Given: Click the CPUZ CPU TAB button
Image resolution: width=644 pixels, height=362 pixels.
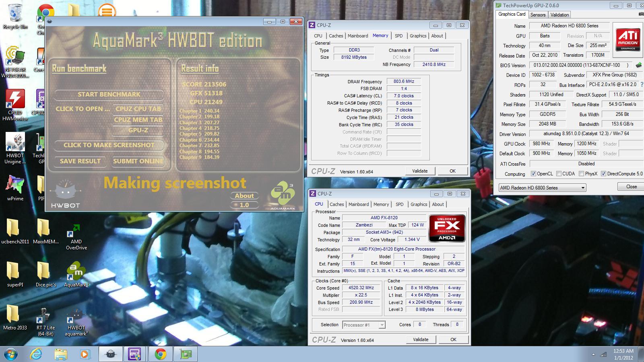Looking at the screenshot, I should (x=138, y=109).
